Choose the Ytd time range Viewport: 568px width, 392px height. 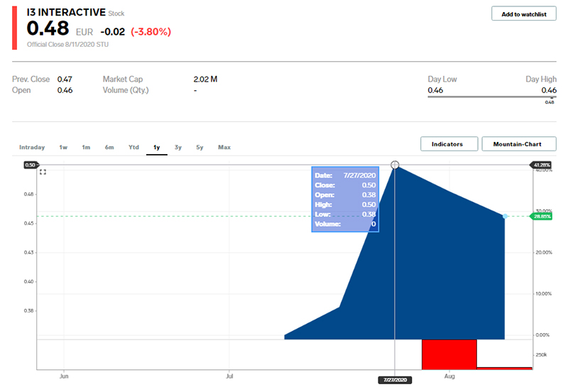pyautogui.click(x=133, y=147)
